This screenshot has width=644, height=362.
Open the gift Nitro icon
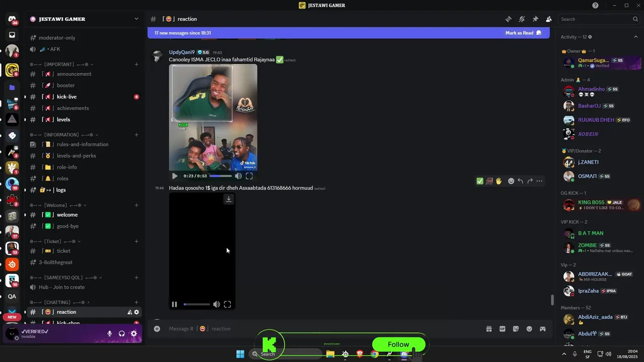pos(489,329)
